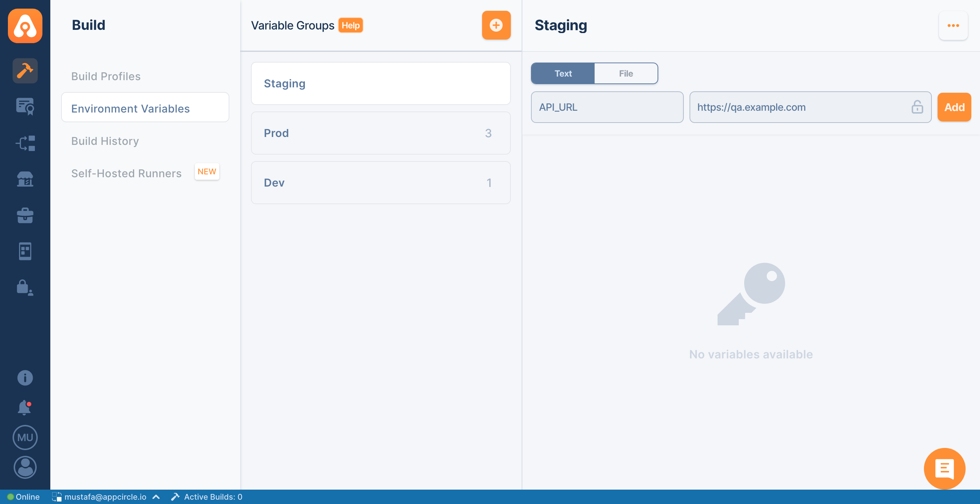Add a new variable group with plus button
980x504 pixels.
(496, 25)
